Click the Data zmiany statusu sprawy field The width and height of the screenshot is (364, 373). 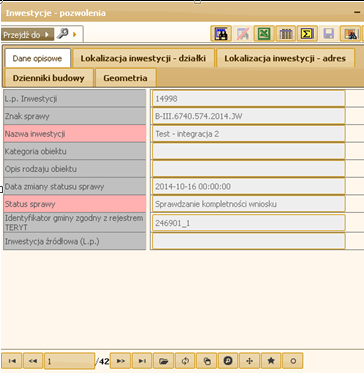coord(248,186)
